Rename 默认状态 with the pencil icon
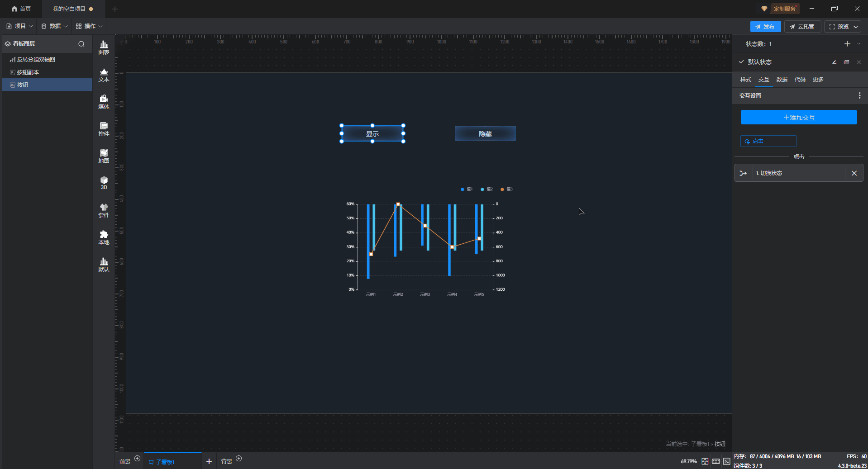Screen dimensions: 868x469 (834, 62)
